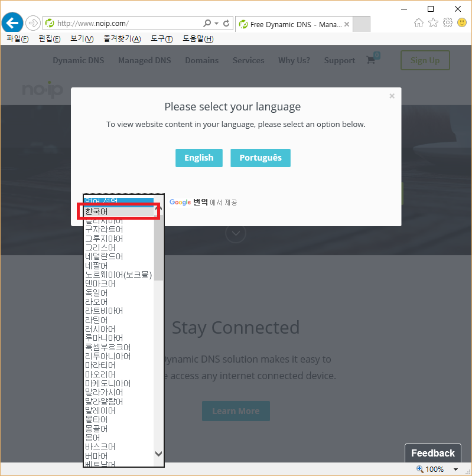Click the Feedback button
This screenshot has width=472, height=476.
click(x=432, y=453)
